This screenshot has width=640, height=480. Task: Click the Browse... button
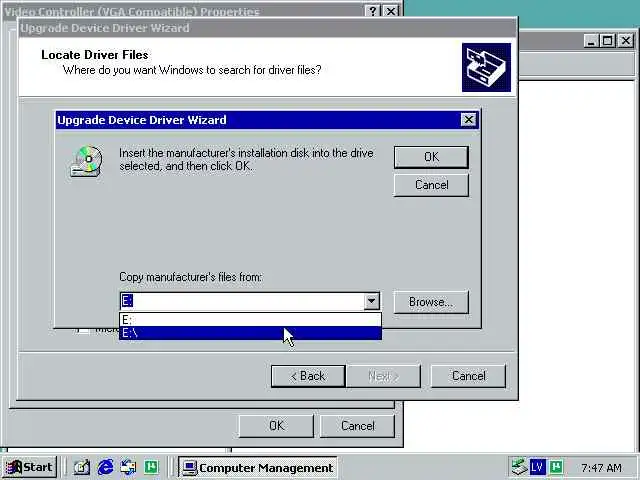click(x=431, y=302)
